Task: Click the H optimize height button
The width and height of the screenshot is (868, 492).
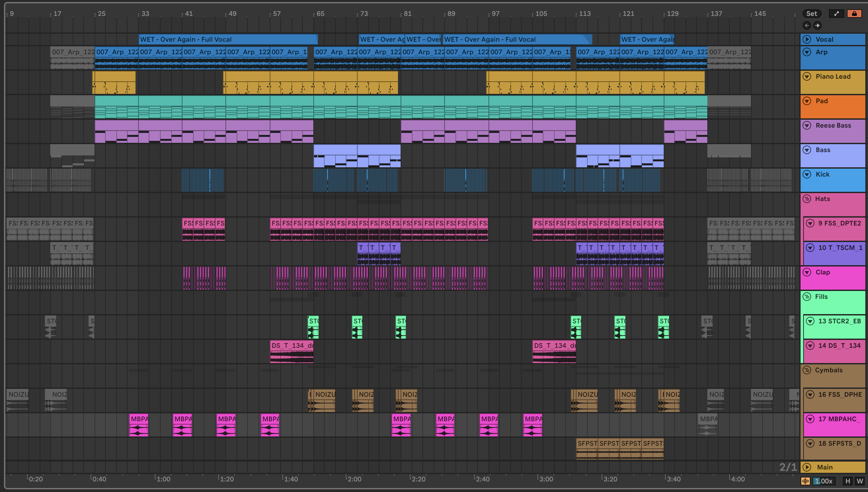Action: (x=848, y=481)
